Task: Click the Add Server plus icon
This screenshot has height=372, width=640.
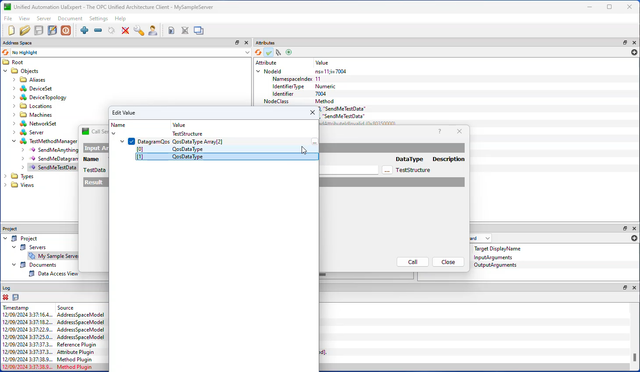Action: [84, 30]
